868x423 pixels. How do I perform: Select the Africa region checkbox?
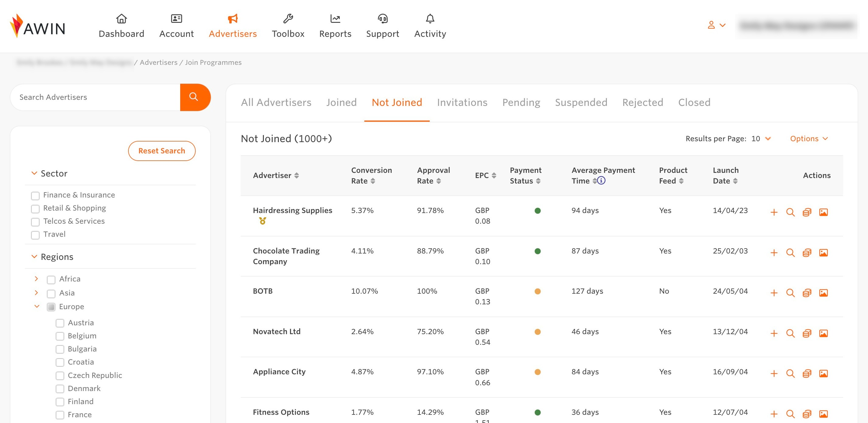(51, 279)
